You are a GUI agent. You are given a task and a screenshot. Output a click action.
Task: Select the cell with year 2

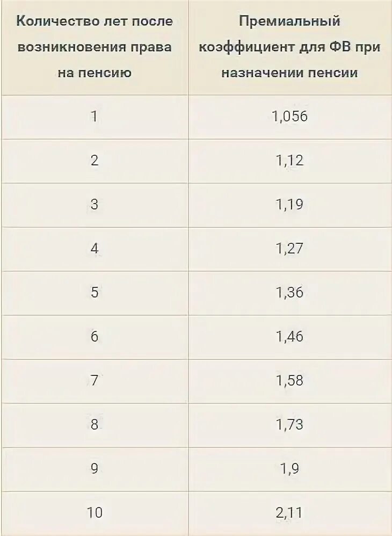point(95,161)
